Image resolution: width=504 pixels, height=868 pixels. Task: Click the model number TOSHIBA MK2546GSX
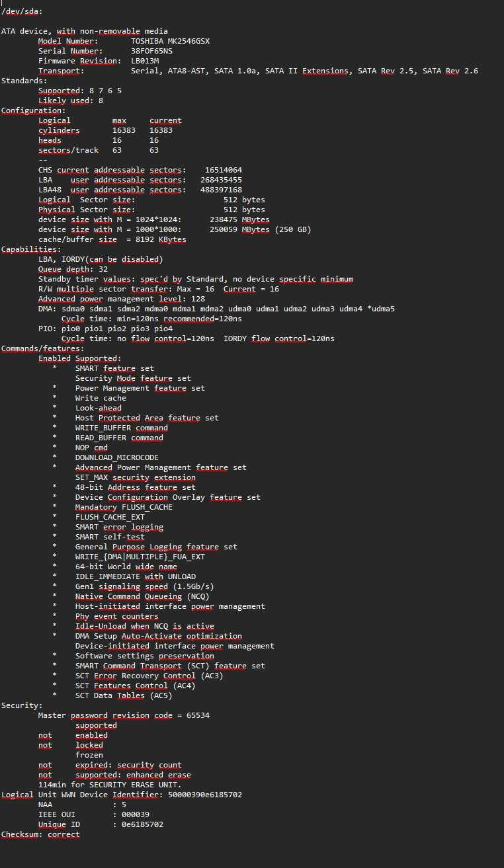(x=170, y=41)
